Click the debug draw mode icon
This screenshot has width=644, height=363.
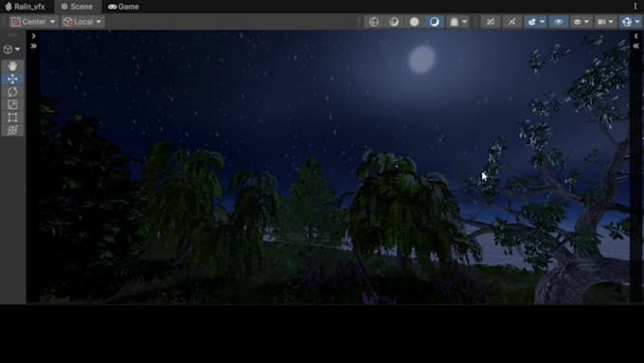(x=454, y=22)
